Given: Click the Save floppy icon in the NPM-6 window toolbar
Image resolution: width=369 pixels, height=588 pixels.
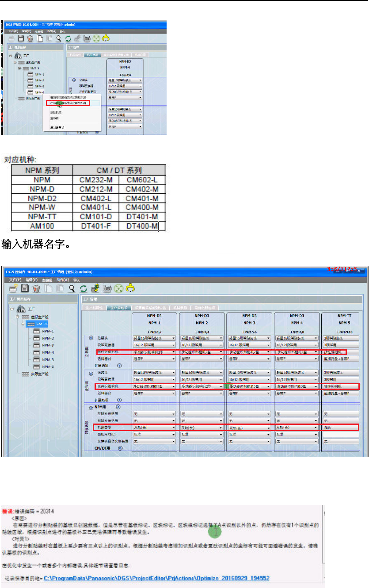Looking at the screenshot, I should tap(25, 288).
